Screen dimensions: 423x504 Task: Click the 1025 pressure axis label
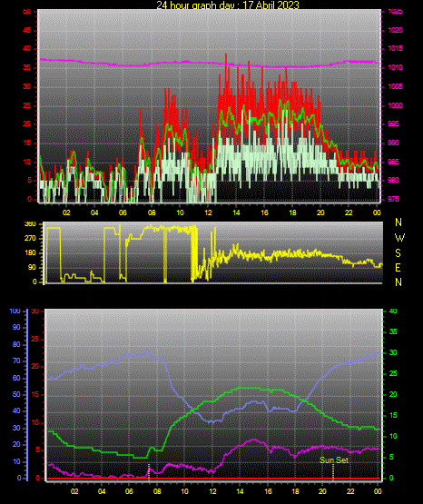click(x=395, y=11)
